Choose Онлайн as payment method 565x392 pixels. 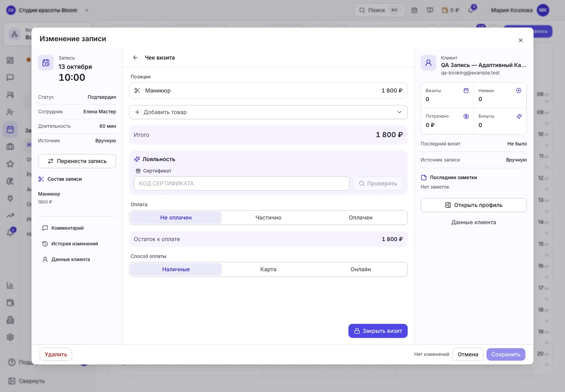point(361,269)
